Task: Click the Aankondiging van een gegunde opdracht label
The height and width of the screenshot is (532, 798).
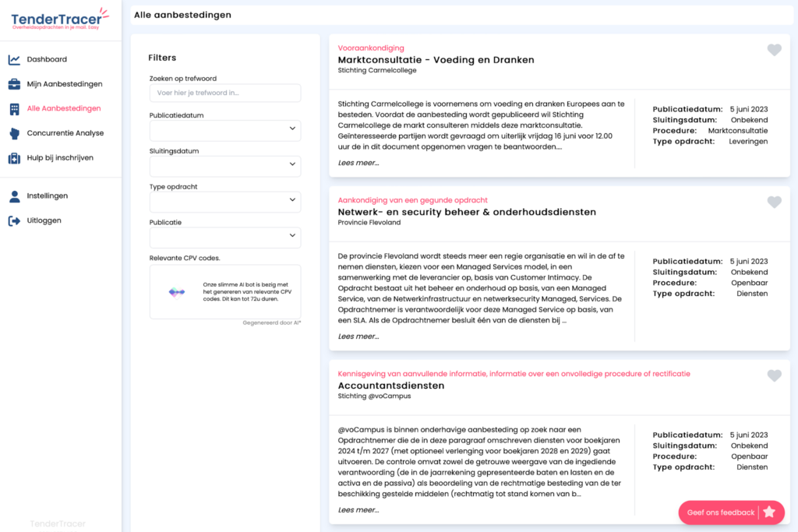Action: 413,200
